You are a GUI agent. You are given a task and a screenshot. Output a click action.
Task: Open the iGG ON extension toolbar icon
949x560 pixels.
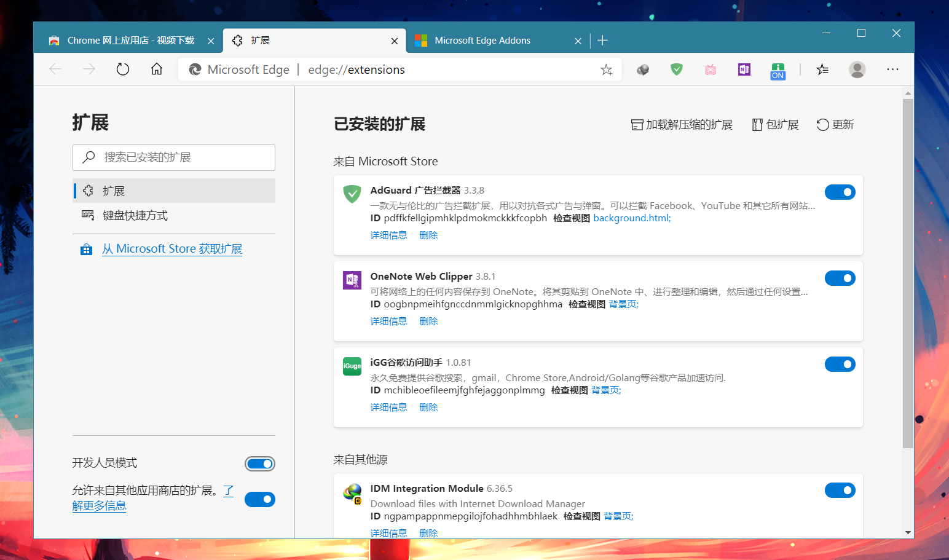[x=778, y=71]
